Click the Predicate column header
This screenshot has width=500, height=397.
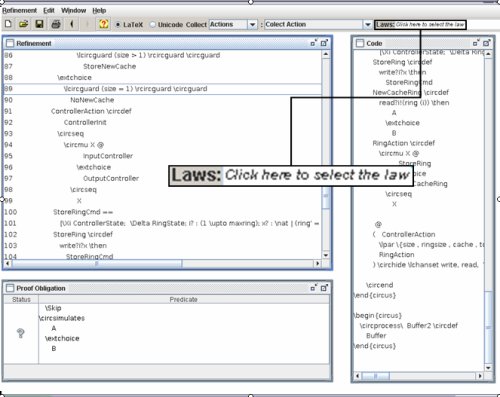(x=184, y=299)
